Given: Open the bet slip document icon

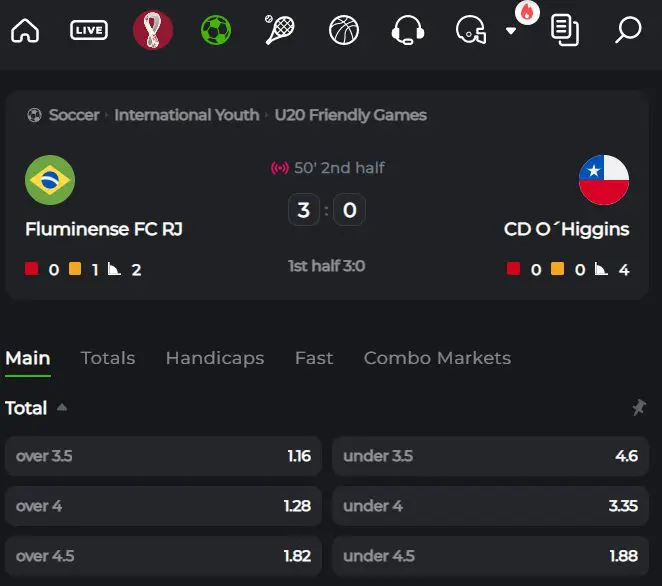Looking at the screenshot, I should (565, 30).
